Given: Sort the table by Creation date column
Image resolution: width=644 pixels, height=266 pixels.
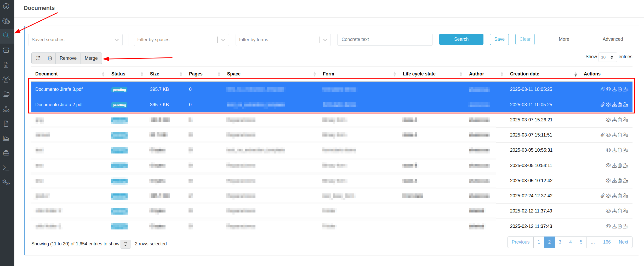Looking at the screenshot, I should 525,74.
